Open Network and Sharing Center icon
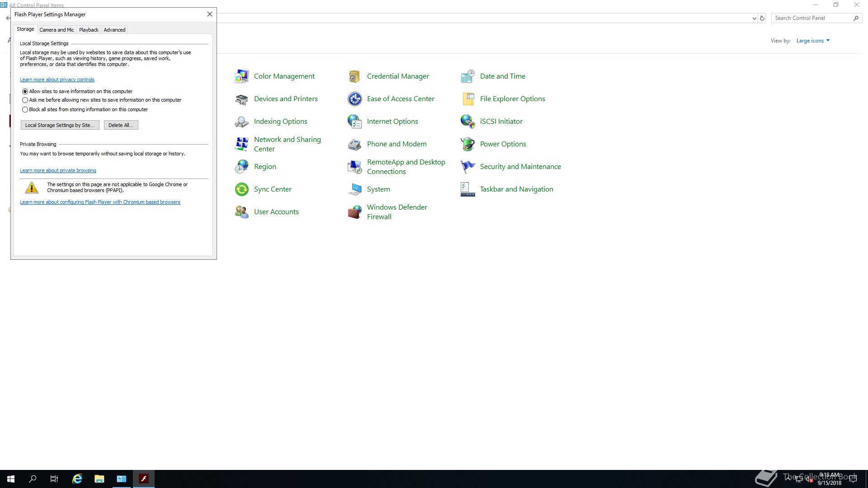The width and height of the screenshot is (868, 488). [241, 144]
